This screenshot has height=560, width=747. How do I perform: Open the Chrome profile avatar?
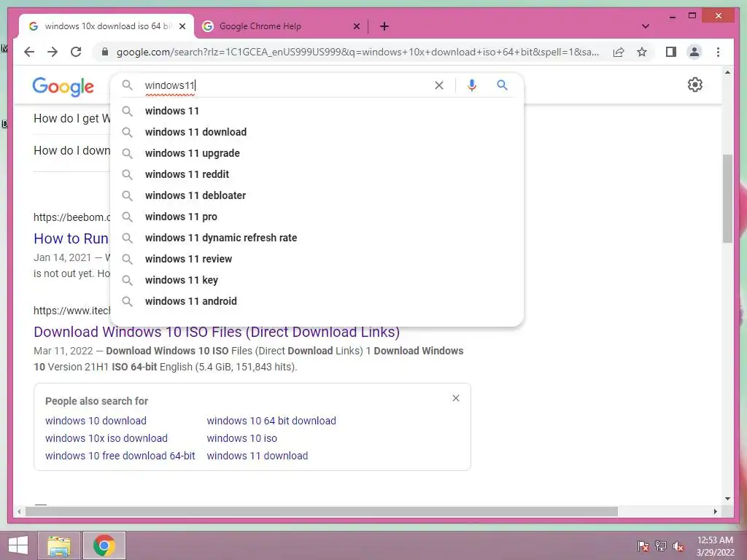click(694, 52)
